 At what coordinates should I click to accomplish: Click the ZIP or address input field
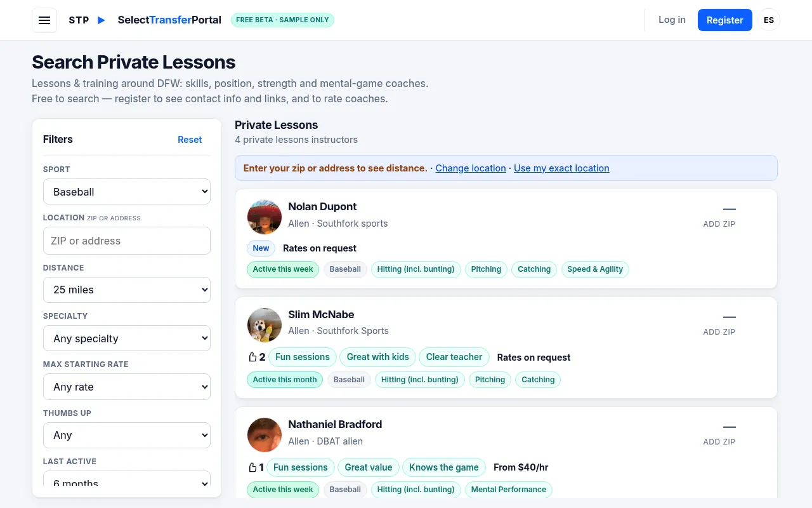click(x=127, y=241)
